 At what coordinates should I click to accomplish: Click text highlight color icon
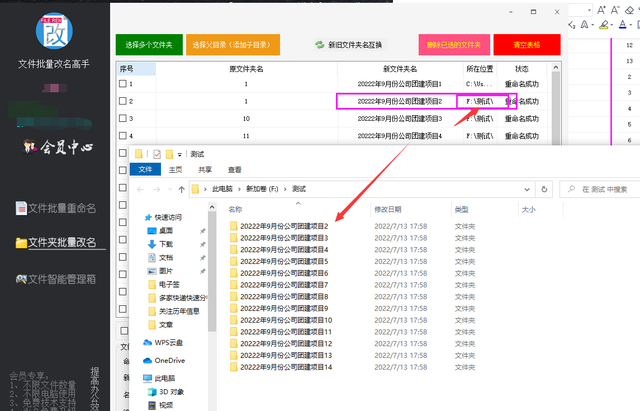(603, 25)
